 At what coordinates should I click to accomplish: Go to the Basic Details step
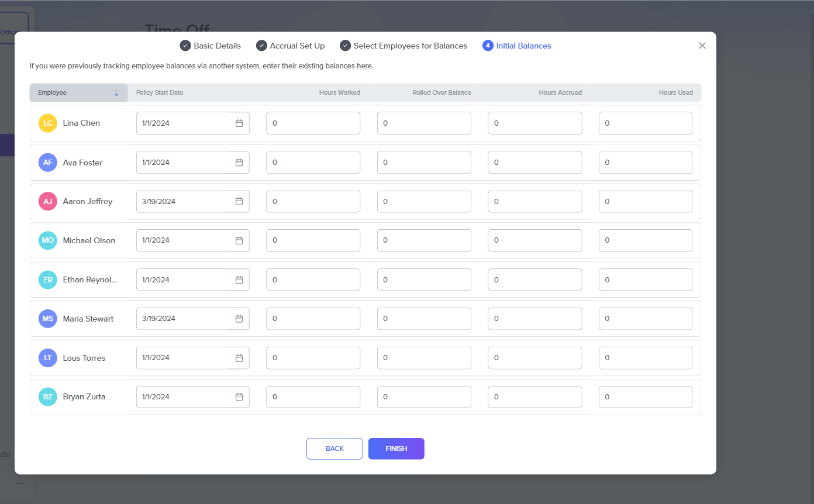[211, 46]
